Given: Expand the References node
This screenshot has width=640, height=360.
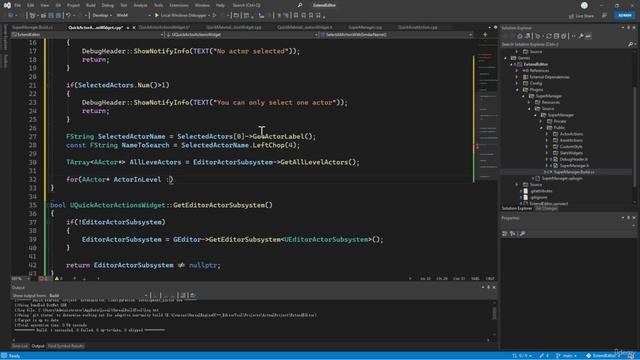Looking at the screenshot, I should [x=517, y=71].
